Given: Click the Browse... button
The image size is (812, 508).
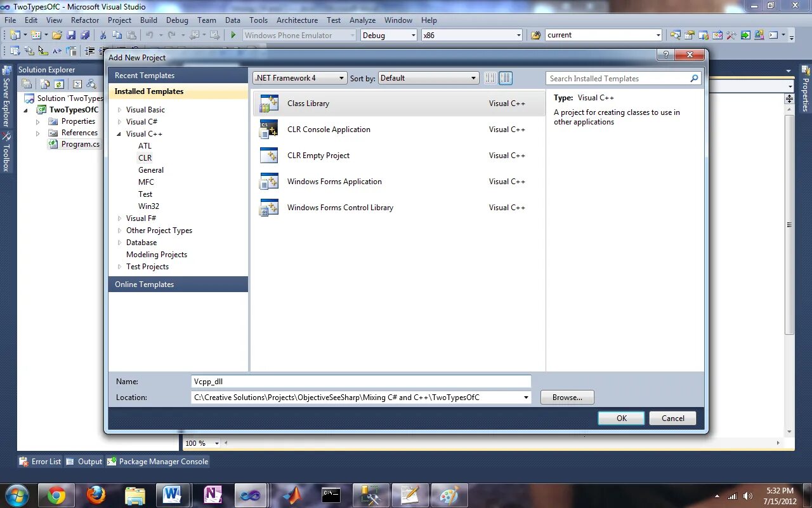Looking at the screenshot, I should point(567,398).
